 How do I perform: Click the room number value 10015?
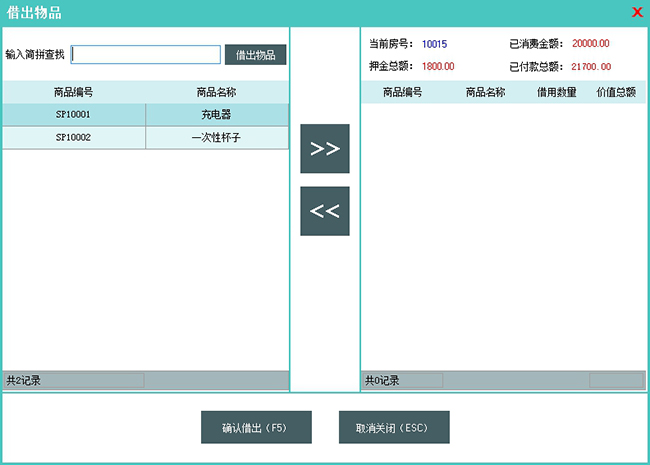pos(434,44)
